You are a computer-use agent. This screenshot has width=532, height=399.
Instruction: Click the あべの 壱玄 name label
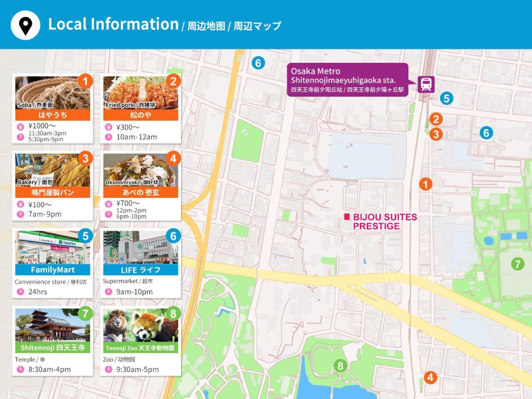point(141,192)
